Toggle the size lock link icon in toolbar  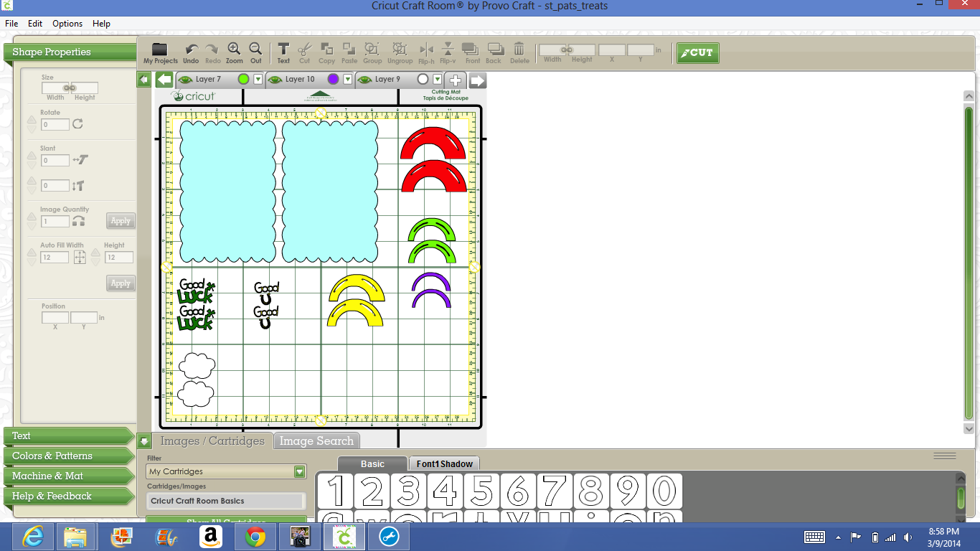[x=567, y=50]
